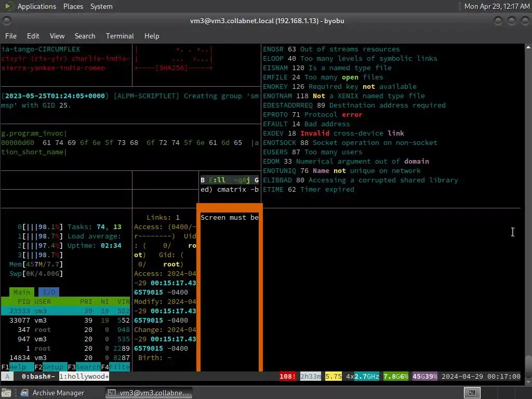Click htop F4 Filter button

pos(115,367)
